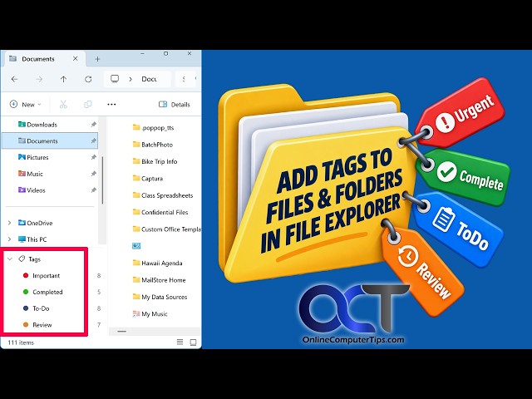Open the New item dropdown

pyautogui.click(x=26, y=104)
